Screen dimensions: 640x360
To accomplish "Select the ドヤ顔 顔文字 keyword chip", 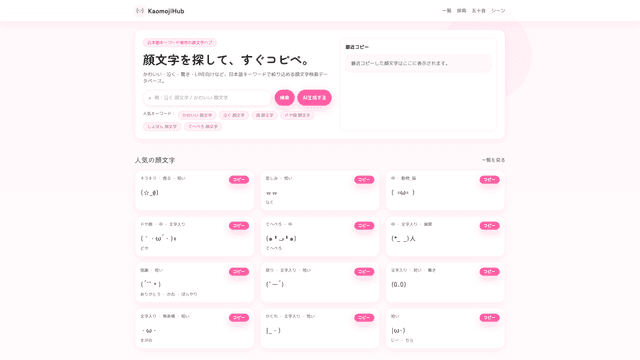I will (x=297, y=115).
